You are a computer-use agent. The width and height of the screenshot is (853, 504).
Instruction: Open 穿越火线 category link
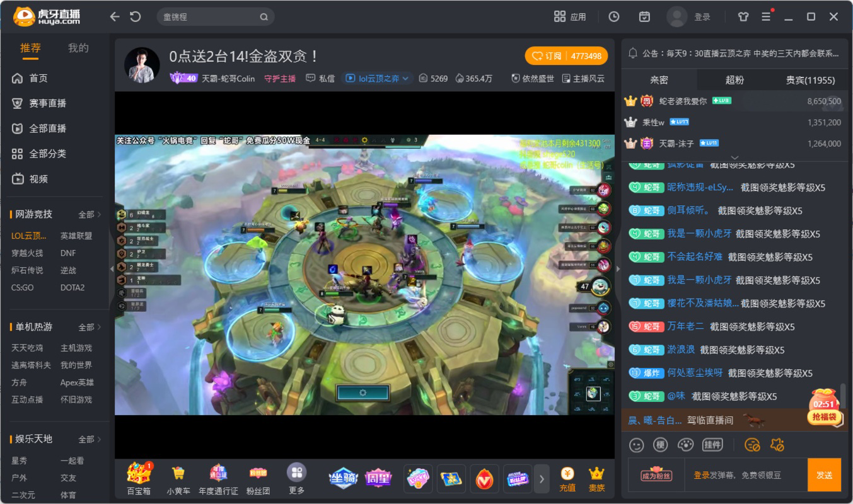tap(27, 253)
